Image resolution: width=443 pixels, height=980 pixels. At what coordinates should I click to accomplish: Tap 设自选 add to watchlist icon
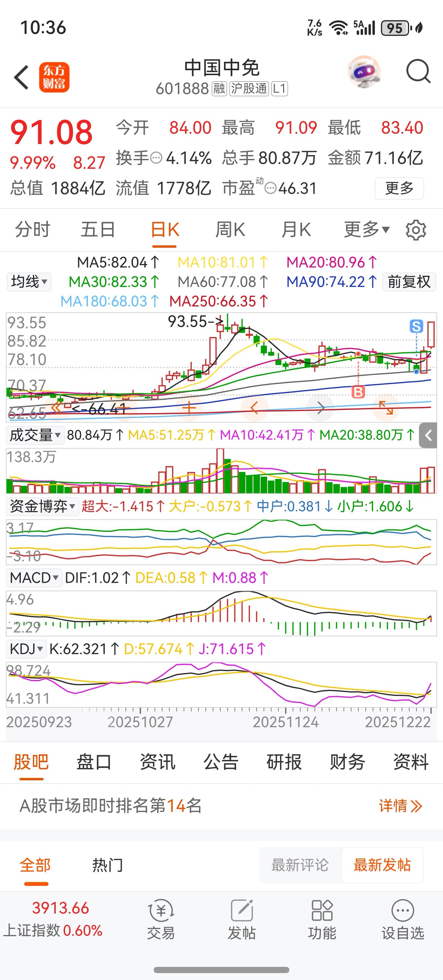pos(403,920)
